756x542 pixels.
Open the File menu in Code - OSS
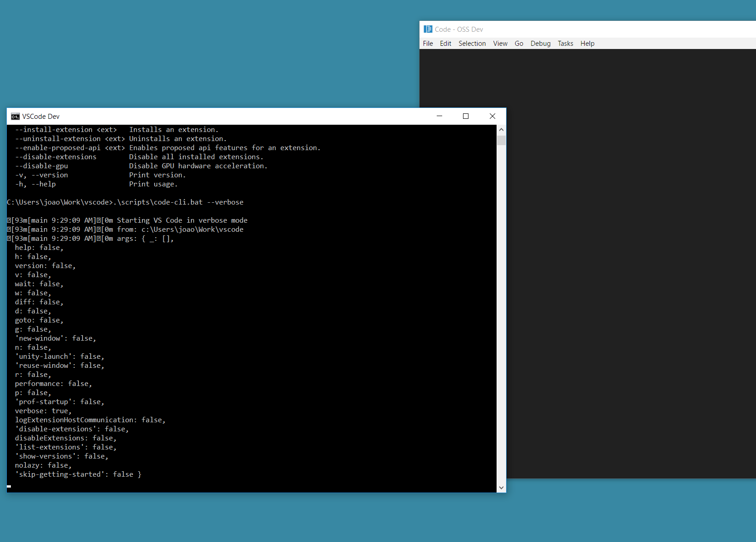coord(427,43)
